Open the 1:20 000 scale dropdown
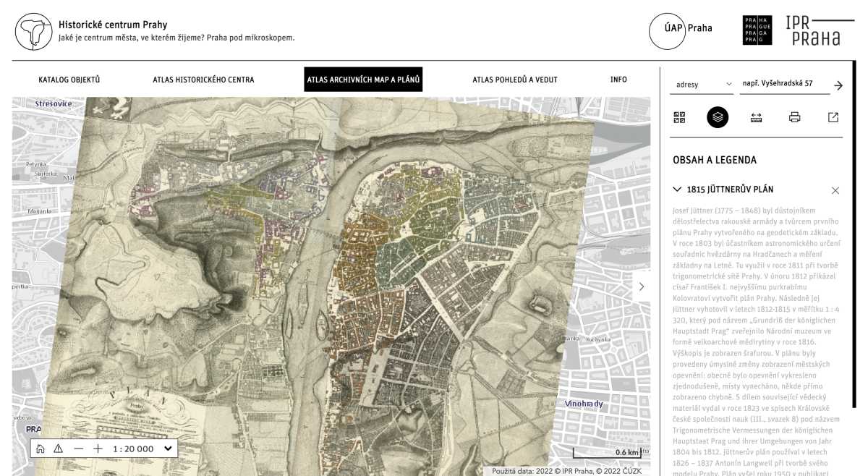The width and height of the screenshot is (868, 476). [x=143, y=449]
